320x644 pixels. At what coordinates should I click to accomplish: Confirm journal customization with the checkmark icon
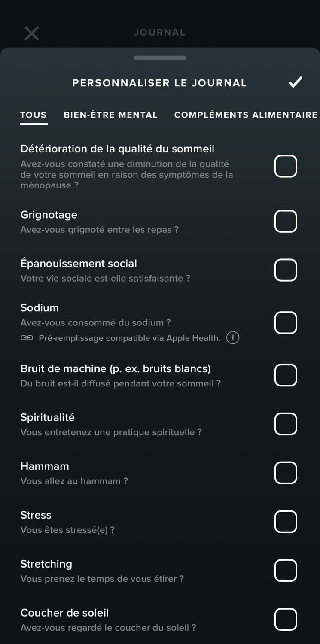click(x=295, y=82)
